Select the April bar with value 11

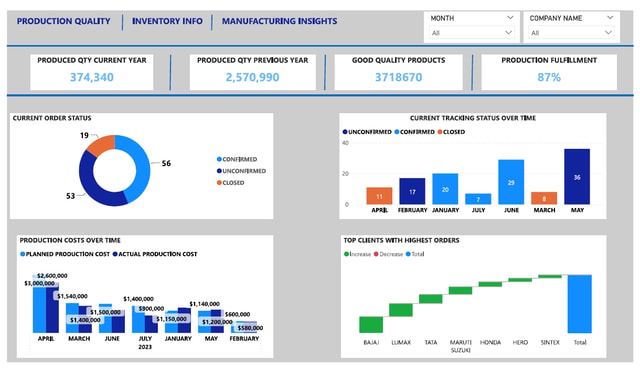379,196
